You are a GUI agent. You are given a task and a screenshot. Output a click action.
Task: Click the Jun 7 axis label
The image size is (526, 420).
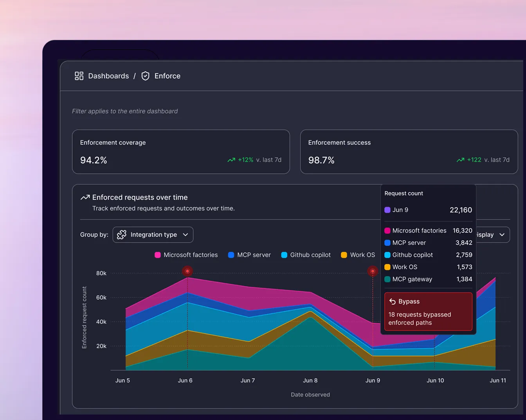[x=248, y=381]
